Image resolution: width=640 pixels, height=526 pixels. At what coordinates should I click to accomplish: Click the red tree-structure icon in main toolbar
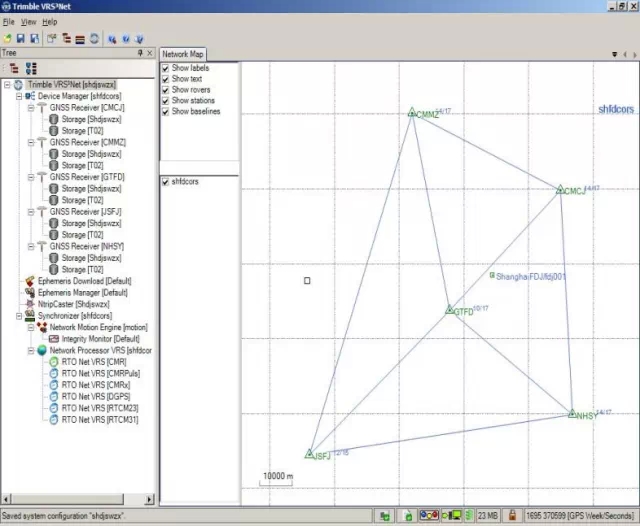pyautogui.click(x=66, y=39)
